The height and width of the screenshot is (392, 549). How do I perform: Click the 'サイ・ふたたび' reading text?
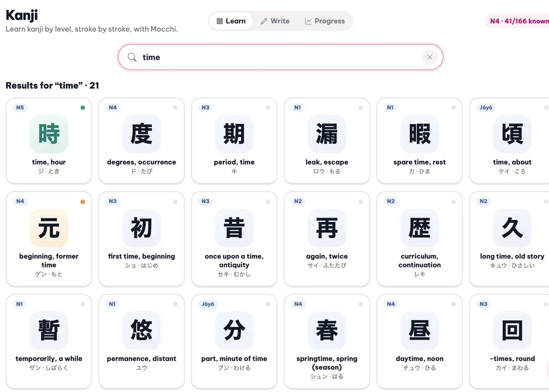pyautogui.click(x=327, y=266)
